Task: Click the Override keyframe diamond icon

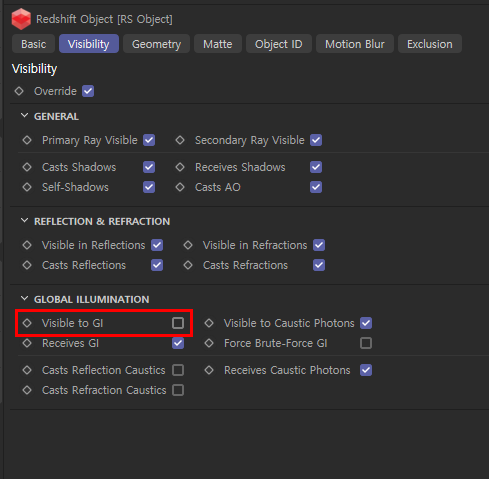Action: click(19, 91)
